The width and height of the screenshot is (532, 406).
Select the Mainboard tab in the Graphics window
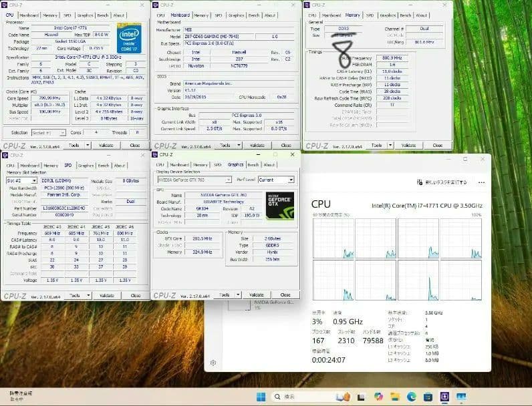click(180, 165)
